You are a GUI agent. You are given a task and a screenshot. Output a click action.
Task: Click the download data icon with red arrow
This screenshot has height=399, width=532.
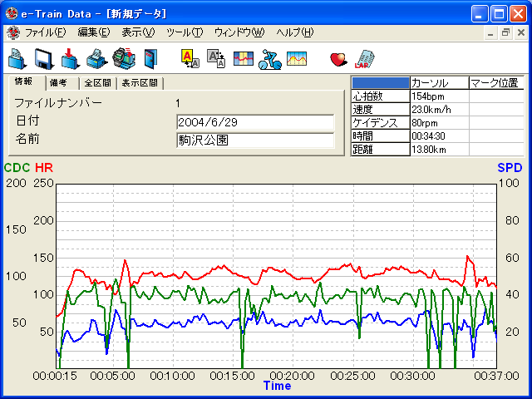click(70, 58)
